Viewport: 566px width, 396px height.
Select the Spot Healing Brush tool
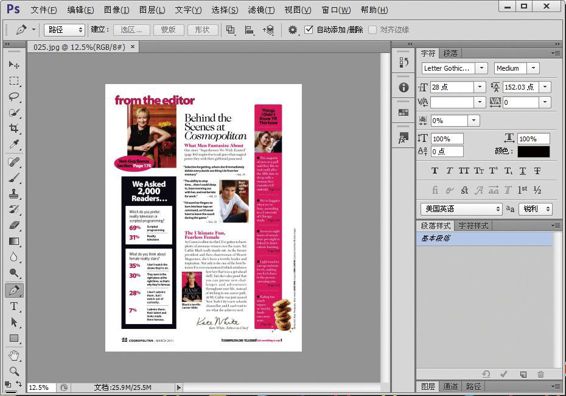pyautogui.click(x=14, y=162)
